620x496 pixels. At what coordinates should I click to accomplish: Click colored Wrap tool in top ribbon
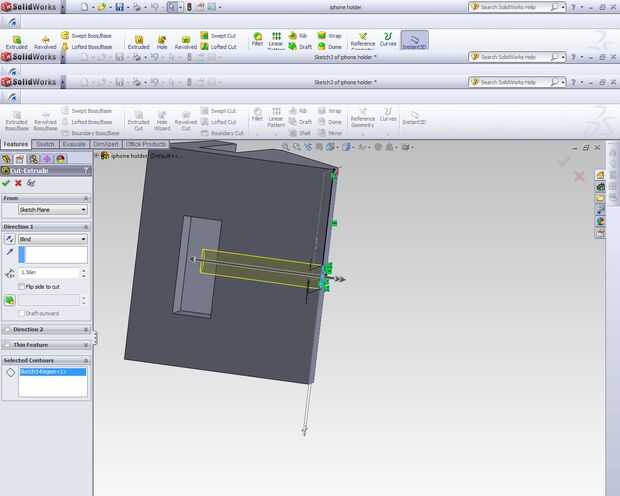pyautogui.click(x=329, y=36)
